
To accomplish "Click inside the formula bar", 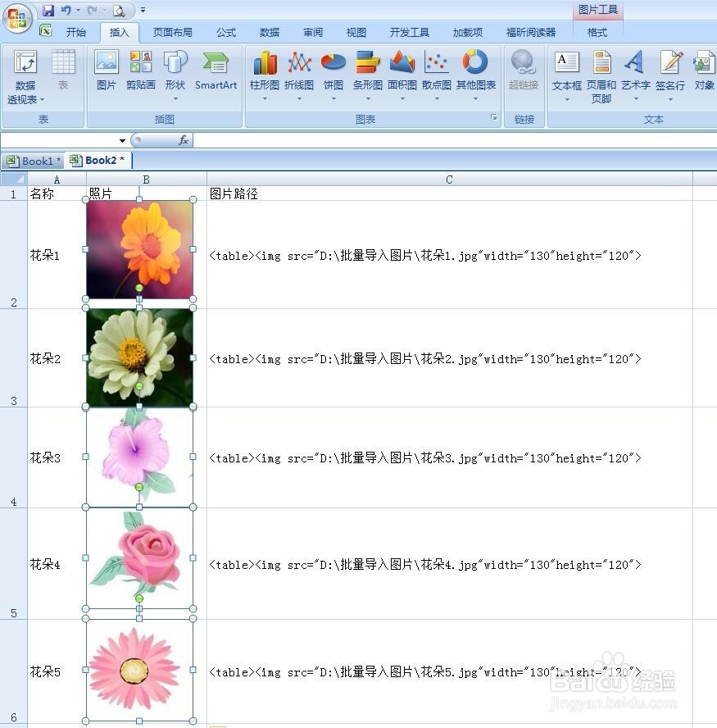I will 455,140.
